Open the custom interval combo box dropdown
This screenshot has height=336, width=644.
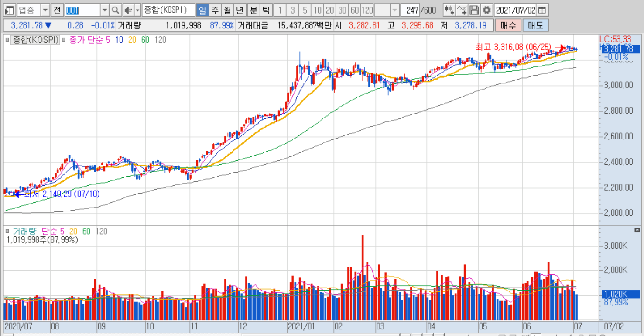click(394, 10)
